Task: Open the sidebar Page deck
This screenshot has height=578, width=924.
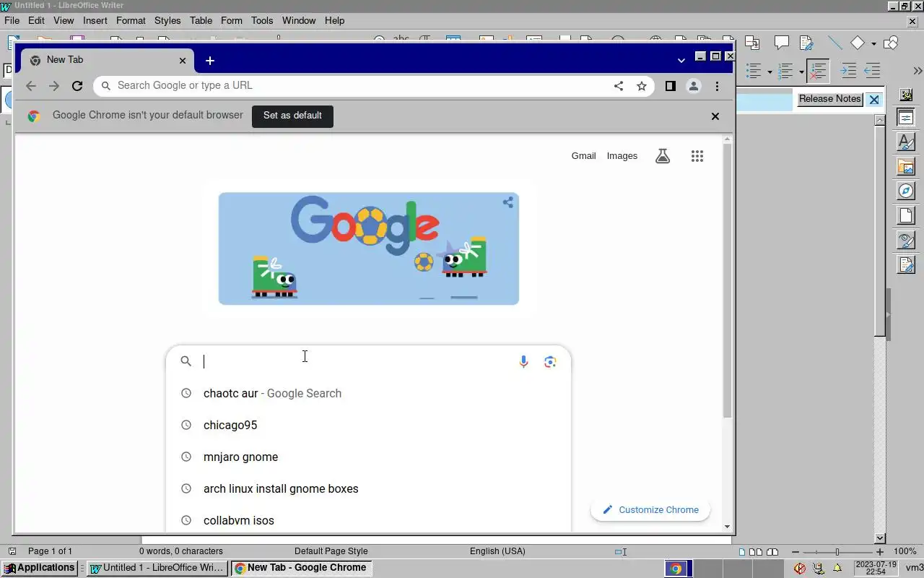Action: pyautogui.click(x=906, y=215)
